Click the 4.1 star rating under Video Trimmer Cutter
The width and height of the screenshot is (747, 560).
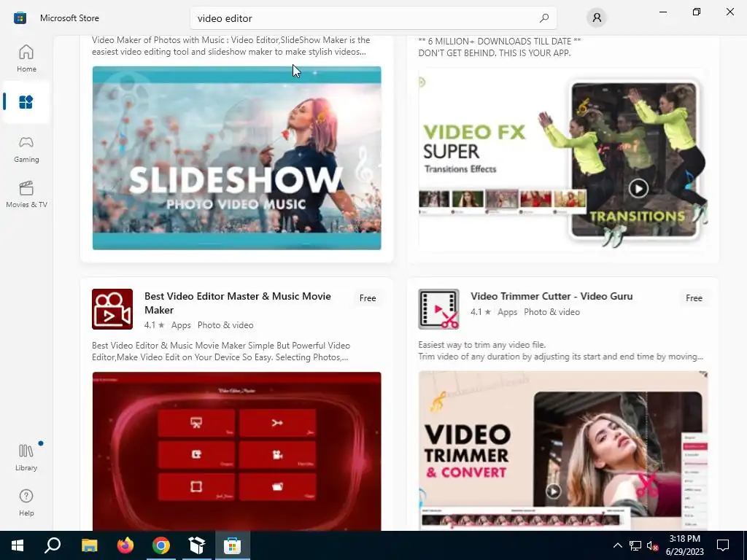pyautogui.click(x=480, y=312)
